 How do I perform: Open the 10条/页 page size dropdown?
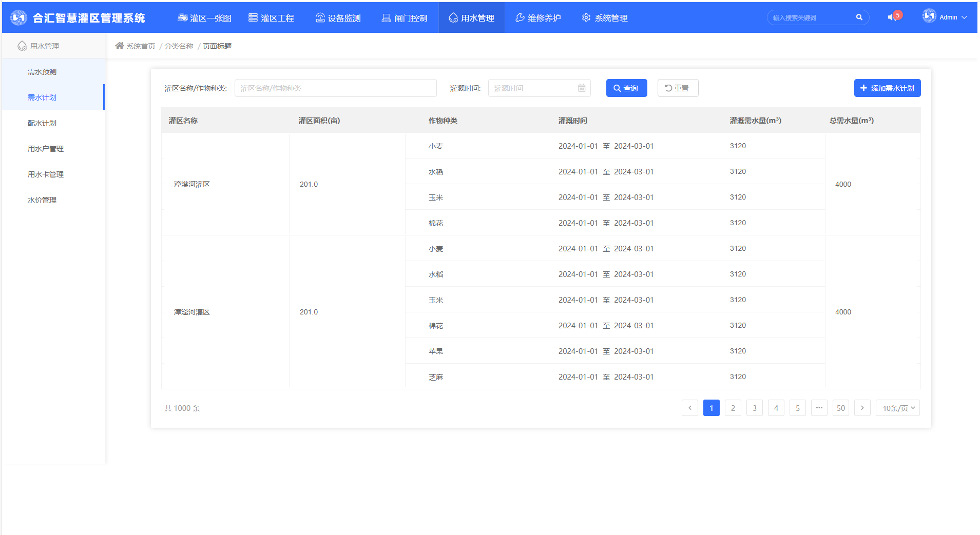click(x=897, y=408)
